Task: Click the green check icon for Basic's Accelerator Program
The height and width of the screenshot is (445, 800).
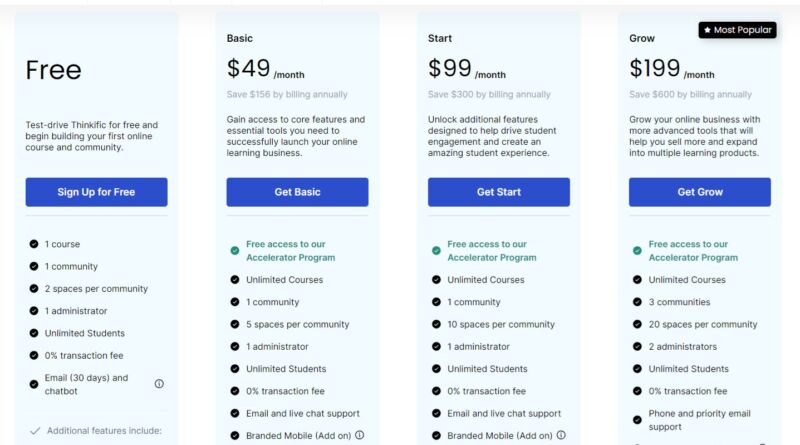Action: click(x=235, y=251)
